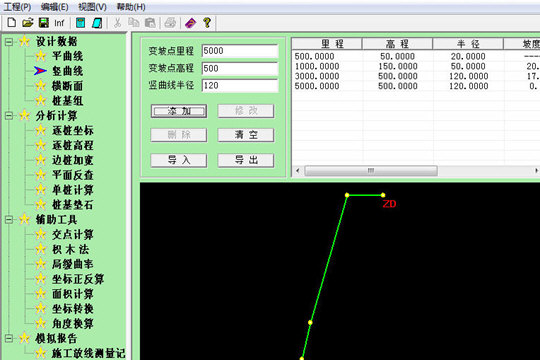Click the star icon beside 坐标转换
Viewport: 540px width, 360px height.
[x=41, y=308]
